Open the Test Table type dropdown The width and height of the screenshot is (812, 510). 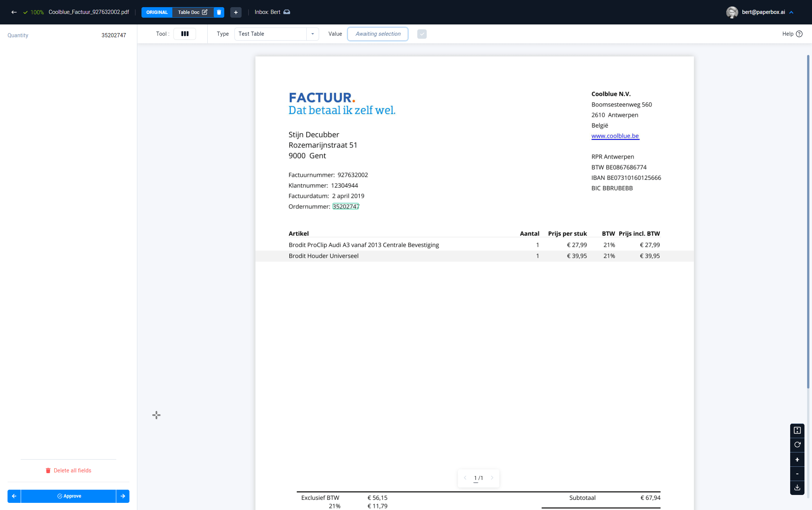pos(312,34)
